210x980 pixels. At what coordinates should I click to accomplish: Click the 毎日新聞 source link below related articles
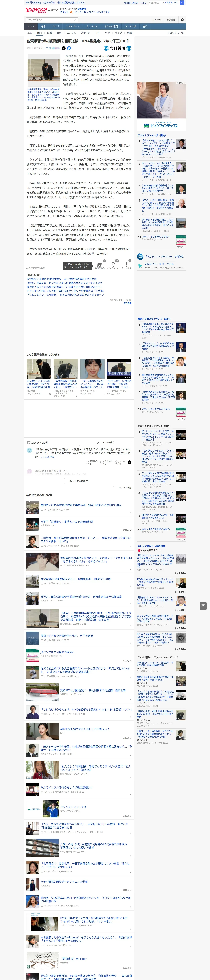[127, 303]
